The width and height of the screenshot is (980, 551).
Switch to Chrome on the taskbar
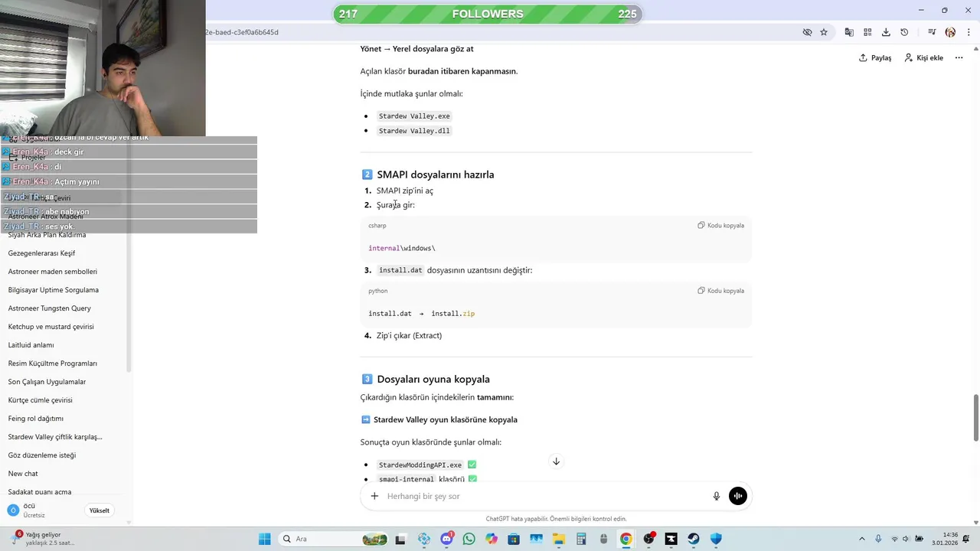[x=626, y=539]
